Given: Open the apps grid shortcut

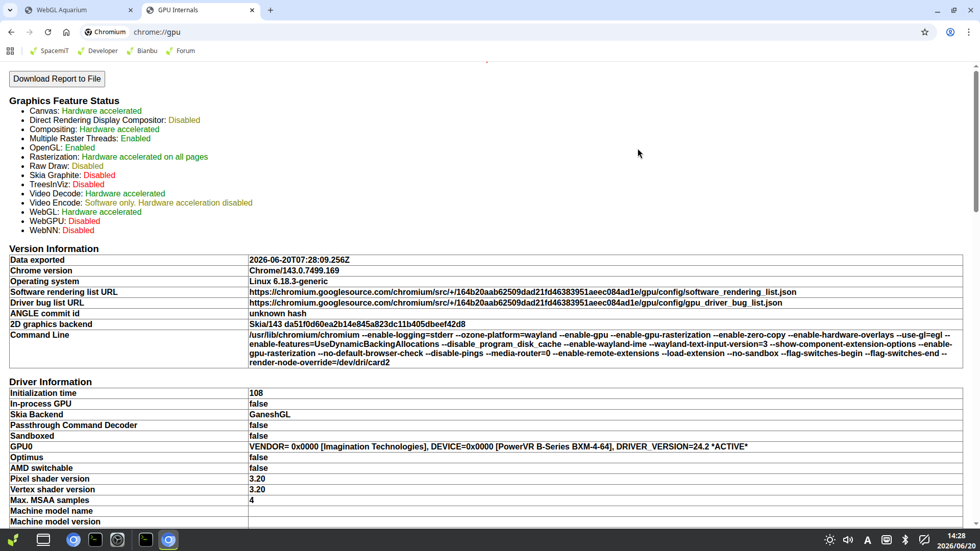Looking at the screenshot, I should pyautogui.click(x=10, y=51).
